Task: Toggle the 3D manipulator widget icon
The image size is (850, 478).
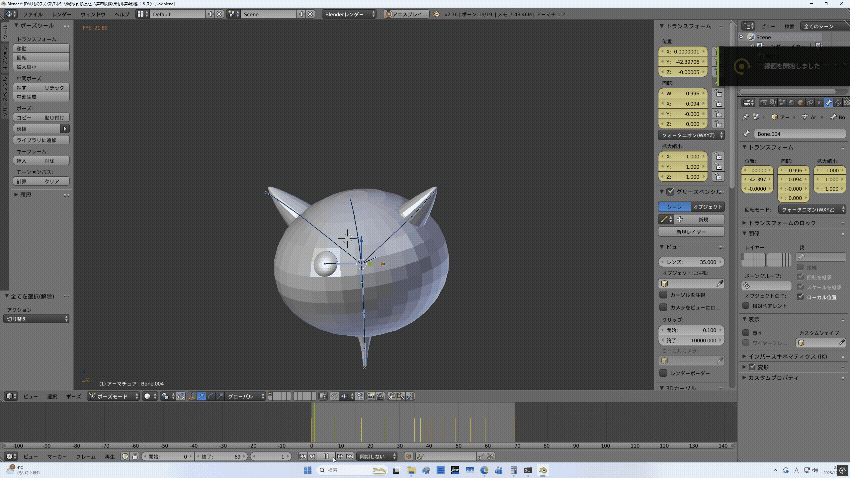Action: tap(192, 396)
